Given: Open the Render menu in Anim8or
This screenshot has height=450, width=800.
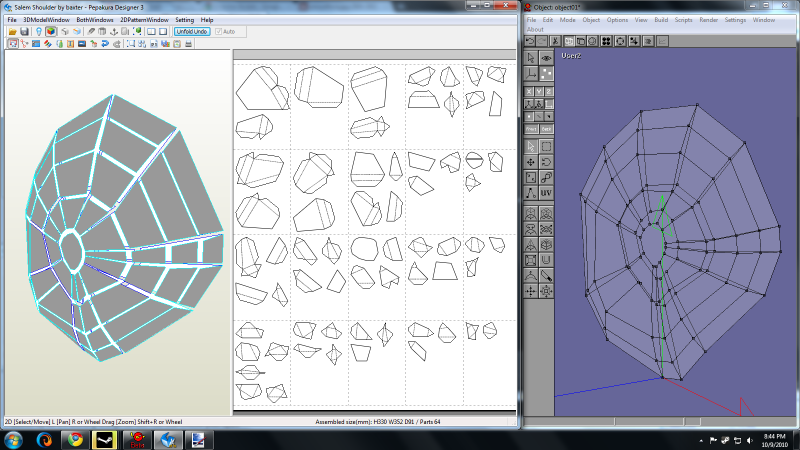Looking at the screenshot, I should (x=709, y=20).
